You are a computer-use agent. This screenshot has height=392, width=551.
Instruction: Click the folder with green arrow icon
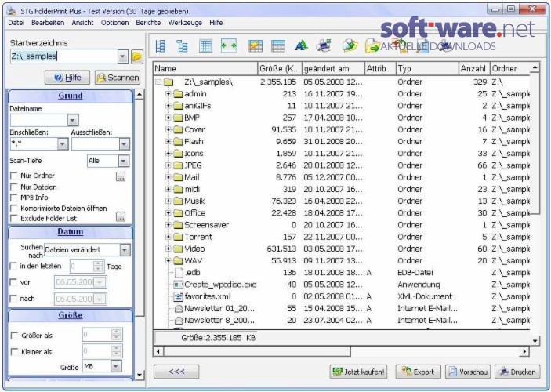(372, 46)
